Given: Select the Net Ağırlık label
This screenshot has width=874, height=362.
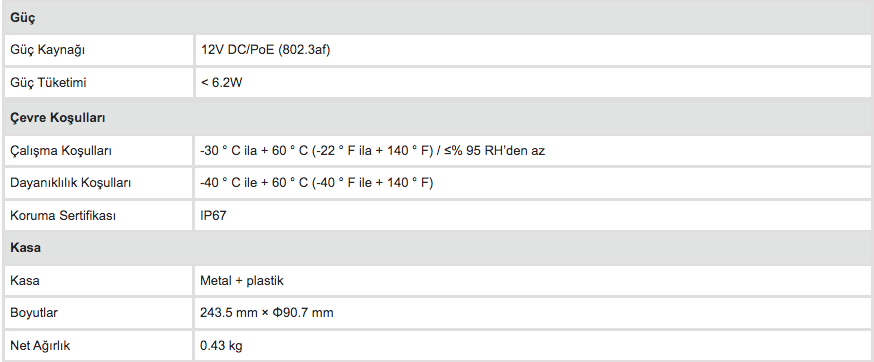Looking at the screenshot, I should [40, 346].
